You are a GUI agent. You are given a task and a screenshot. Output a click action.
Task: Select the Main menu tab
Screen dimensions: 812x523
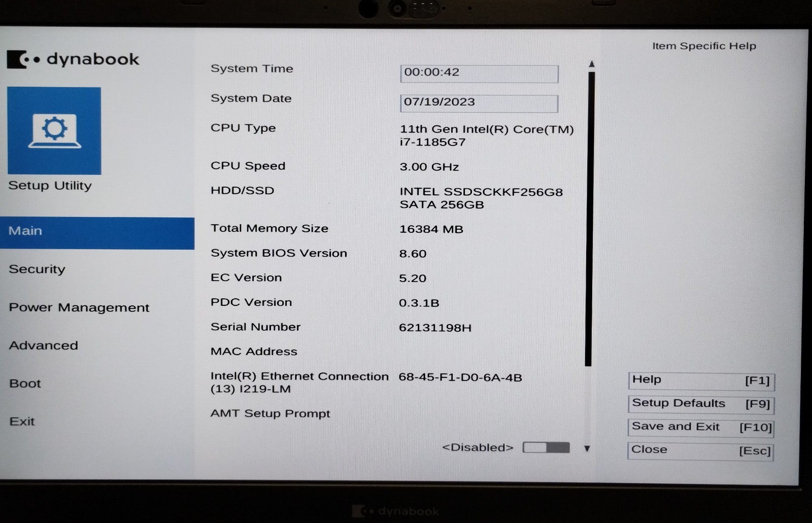point(97,233)
